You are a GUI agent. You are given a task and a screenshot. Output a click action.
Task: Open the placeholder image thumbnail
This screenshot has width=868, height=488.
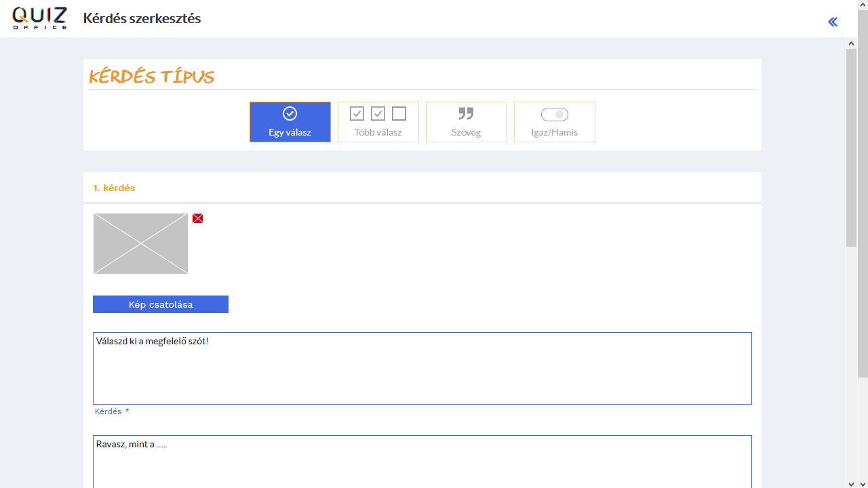pyautogui.click(x=140, y=243)
